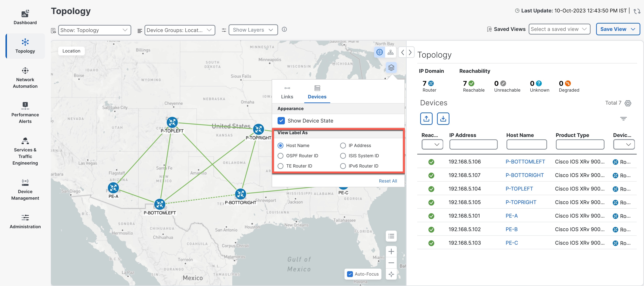Image resolution: width=644 pixels, height=286 pixels.
Task: Click the P-TOPLEFT router node on map
Action: pos(172,122)
